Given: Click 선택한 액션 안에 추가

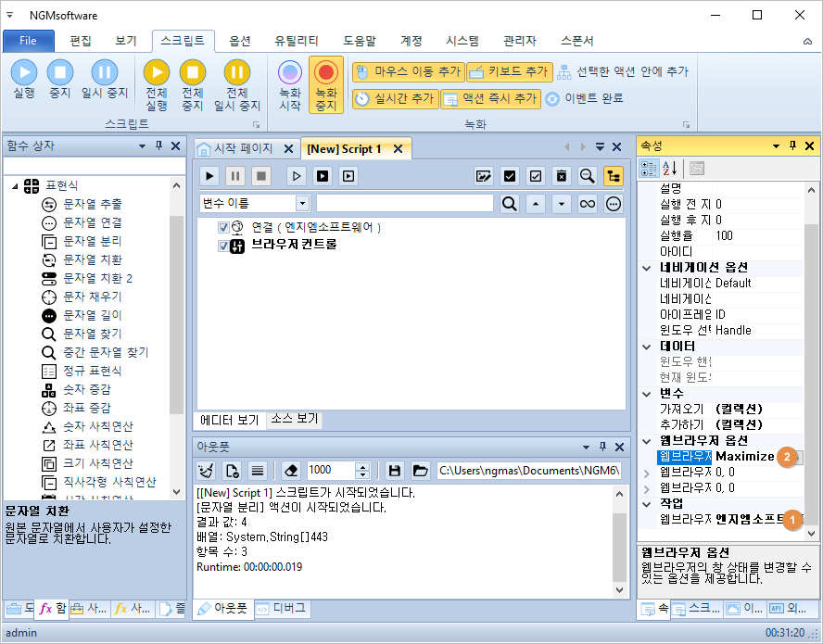Looking at the screenshot, I should click(x=623, y=72).
